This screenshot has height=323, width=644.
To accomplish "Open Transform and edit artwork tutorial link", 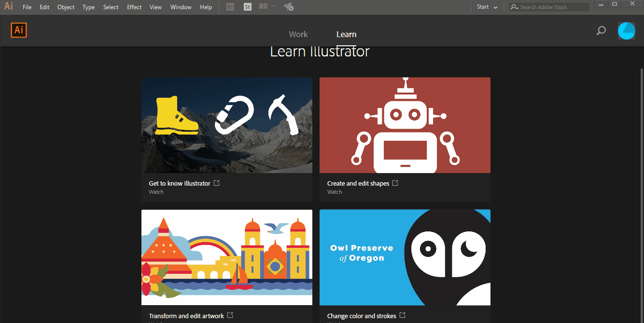I will 186,316.
